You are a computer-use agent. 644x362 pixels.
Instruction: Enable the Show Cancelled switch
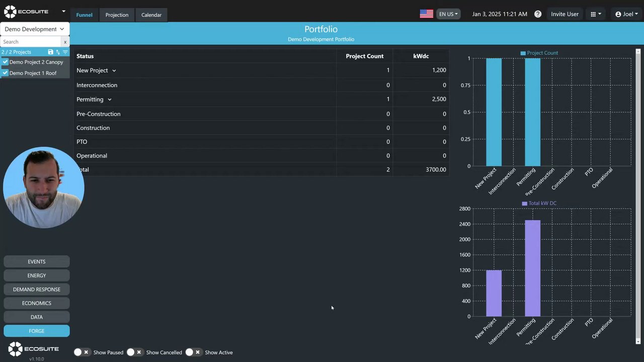[x=135, y=352]
